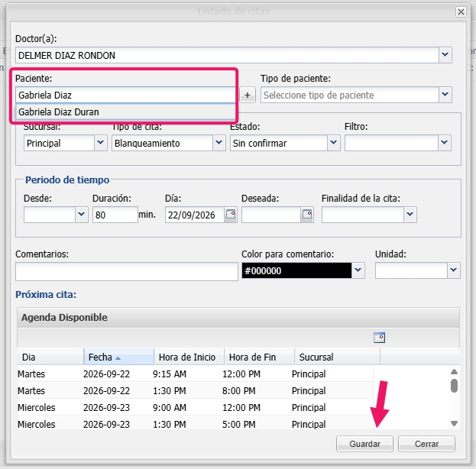Save the appointment with Guardar
Screen dimensions: 476x469
tap(364, 444)
